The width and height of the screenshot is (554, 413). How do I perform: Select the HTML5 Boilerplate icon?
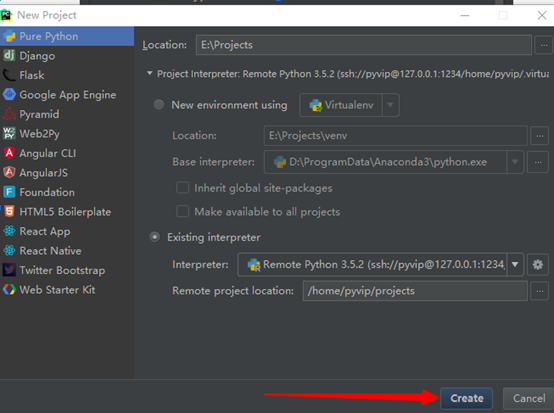click(x=9, y=211)
